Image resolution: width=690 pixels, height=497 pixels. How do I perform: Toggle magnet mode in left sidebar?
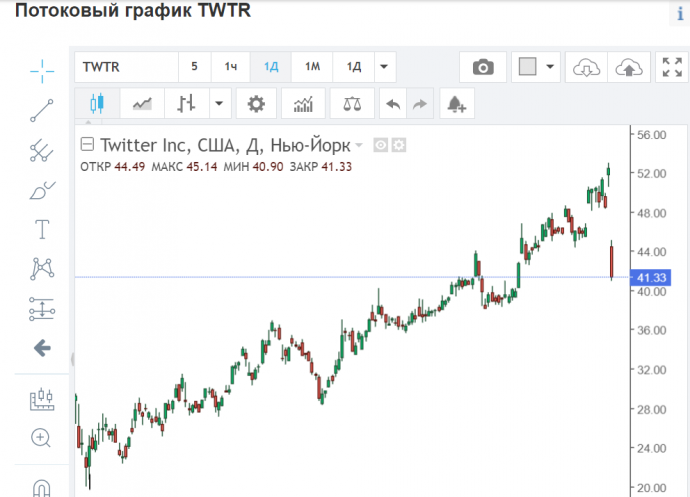click(x=41, y=487)
